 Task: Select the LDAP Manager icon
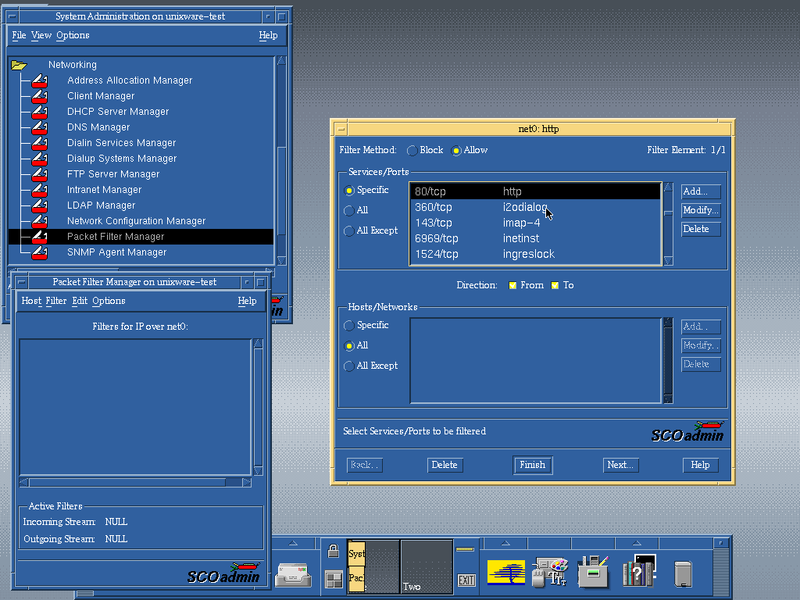(x=39, y=206)
